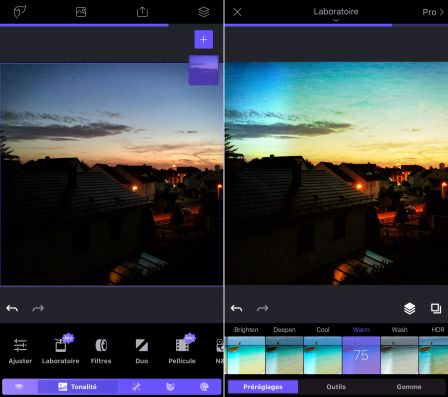
Task: Select the Cool preset label
Action: (x=323, y=330)
